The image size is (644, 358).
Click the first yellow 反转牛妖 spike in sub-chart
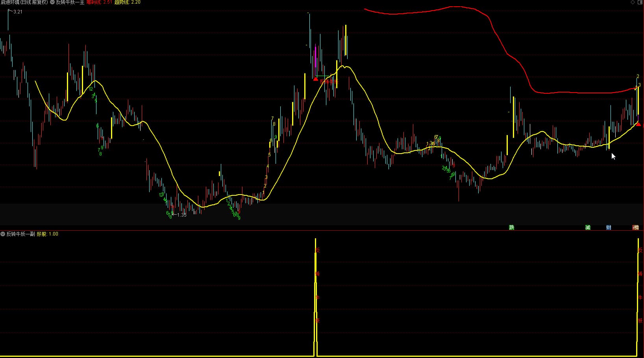(x=315, y=295)
